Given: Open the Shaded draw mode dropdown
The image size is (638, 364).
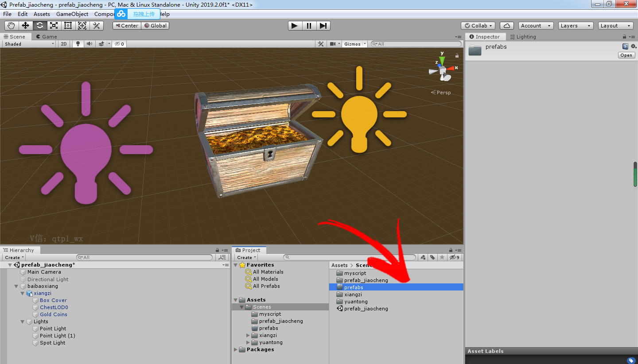Looking at the screenshot, I should tap(27, 43).
